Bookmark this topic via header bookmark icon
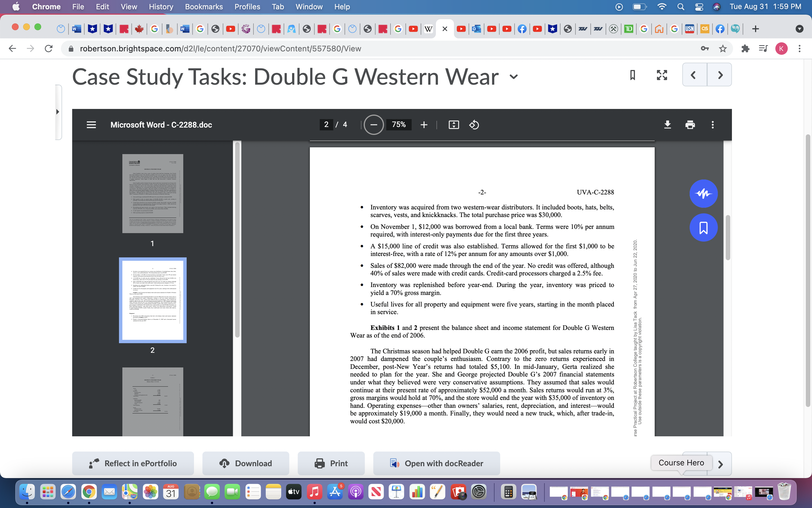812x508 pixels. pyautogui.click(x=632, y=75)
